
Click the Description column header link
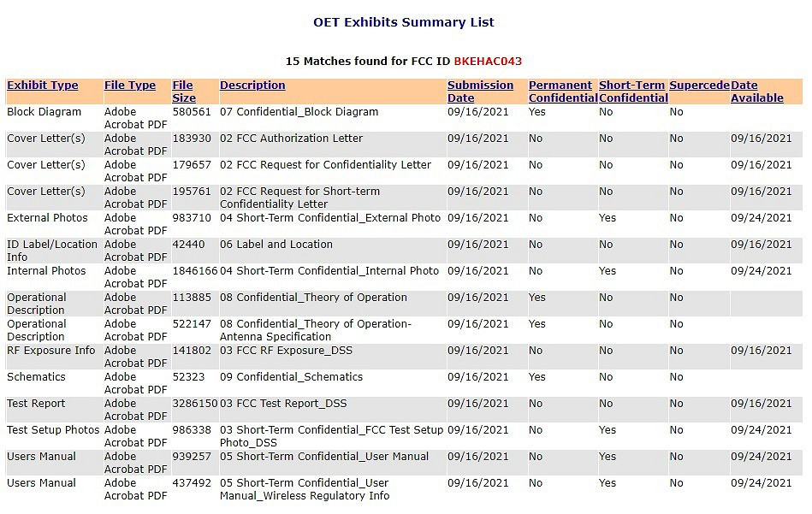click(252, 86)
